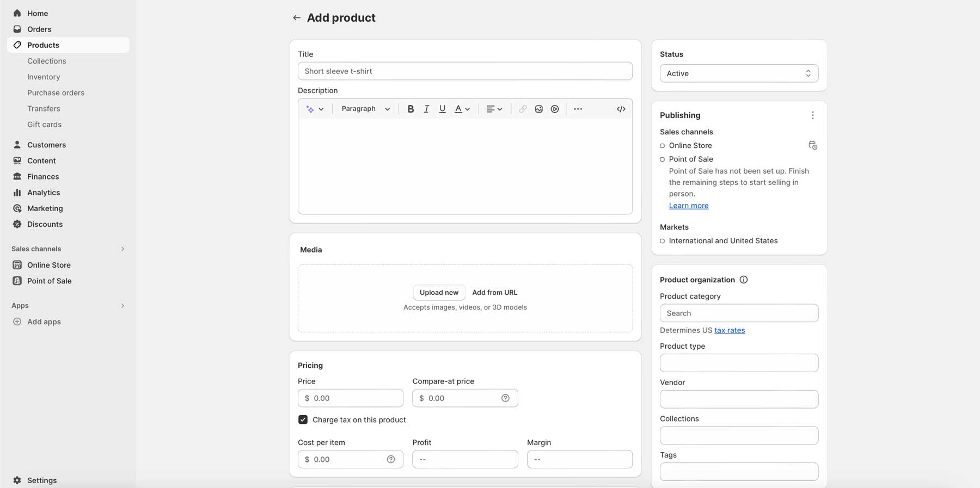Open the Online Store schedule publishing icon
This screenshot has height=488, width=980.
tap(812, 145)
